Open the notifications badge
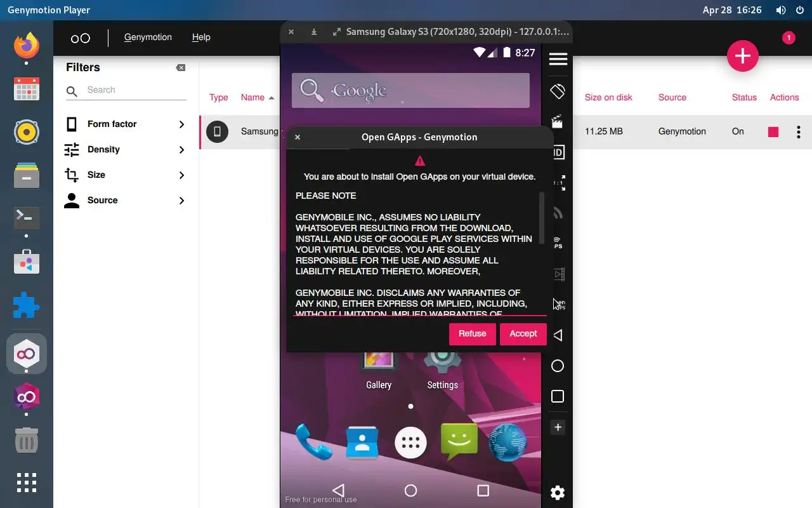812x508 pixels. 789,38
